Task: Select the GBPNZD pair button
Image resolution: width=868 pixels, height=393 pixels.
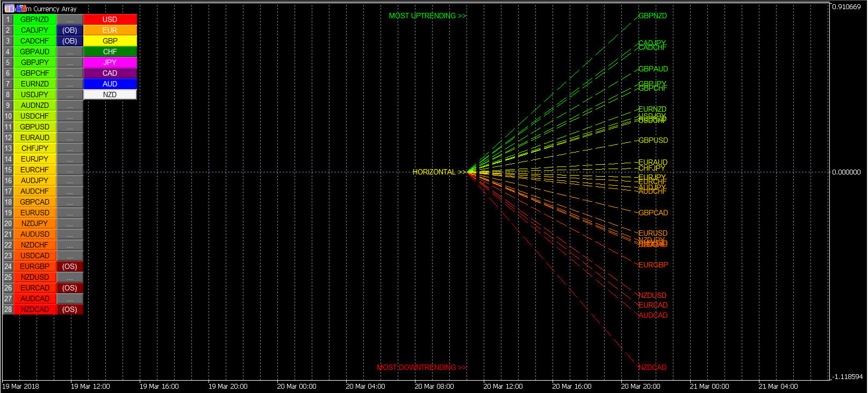Action: (35, 19)
